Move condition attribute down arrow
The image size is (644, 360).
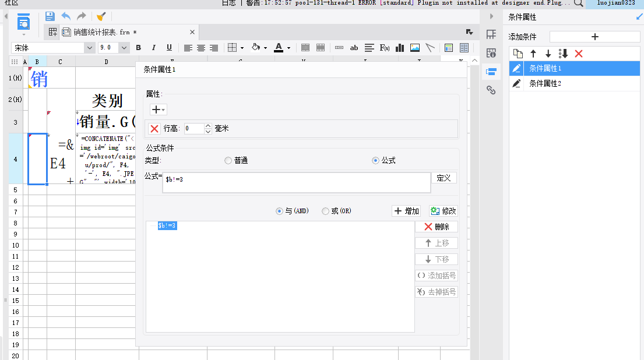(548, 54)
